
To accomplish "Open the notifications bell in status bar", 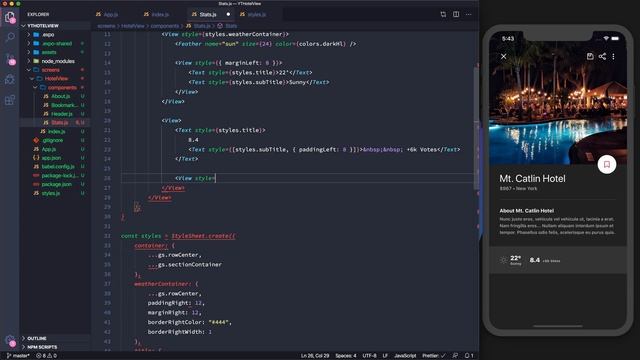I will (x=469, y=356).
